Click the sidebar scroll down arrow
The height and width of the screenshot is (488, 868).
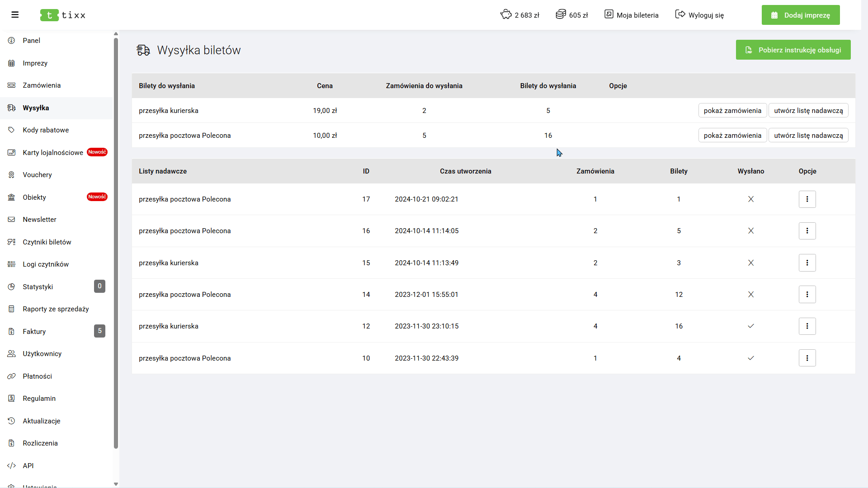116,484
